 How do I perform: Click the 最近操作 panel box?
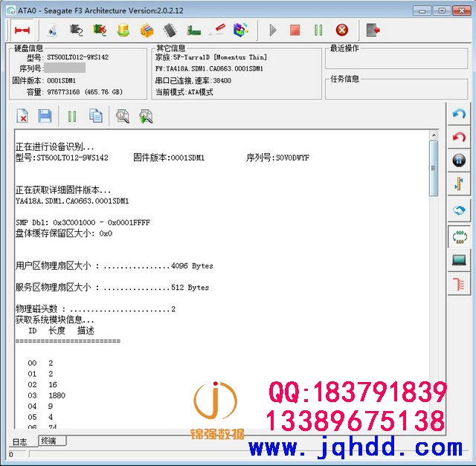point(396,58)
